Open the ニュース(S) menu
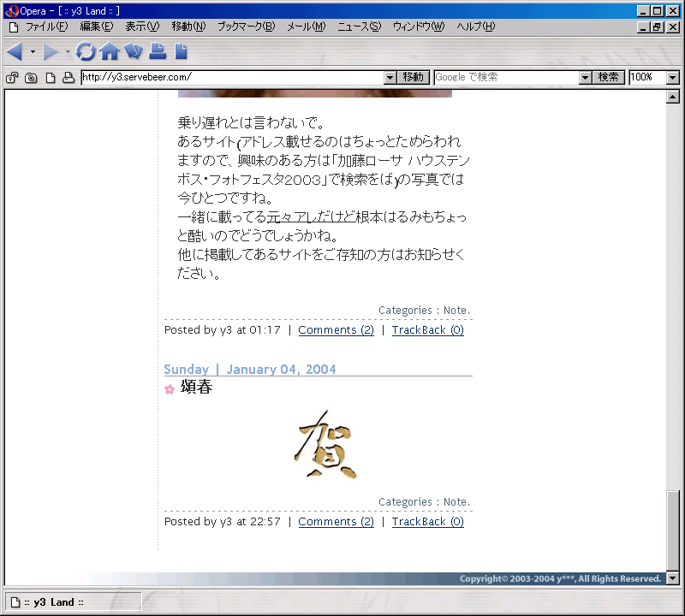 coord(359,27)
